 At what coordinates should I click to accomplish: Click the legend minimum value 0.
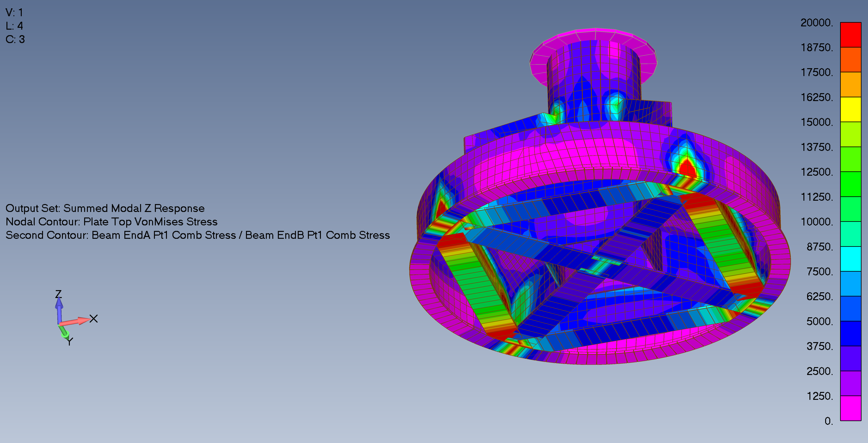pyautogui.click(x=829, y=421)
